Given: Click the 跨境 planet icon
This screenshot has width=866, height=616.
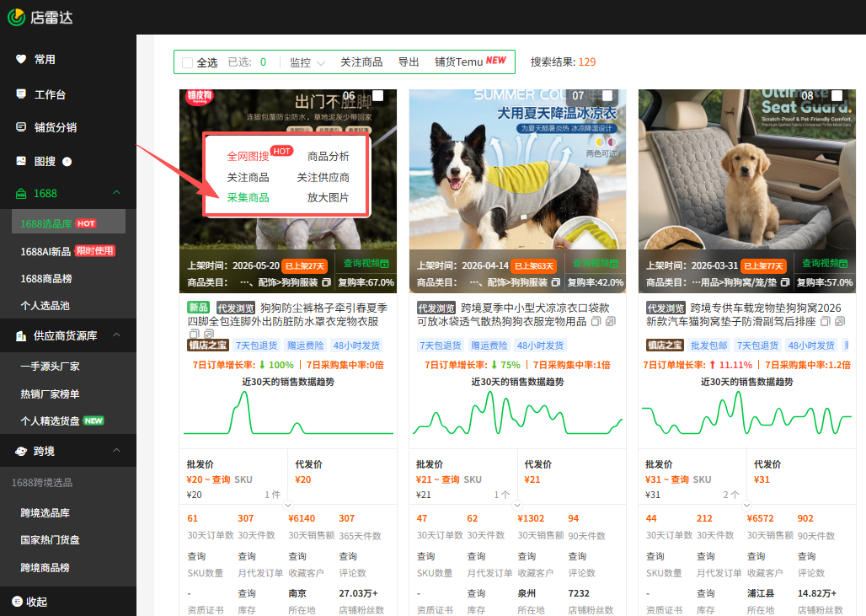Looking at the screenshot, I should pyautogui.click(x=21, y=452).
